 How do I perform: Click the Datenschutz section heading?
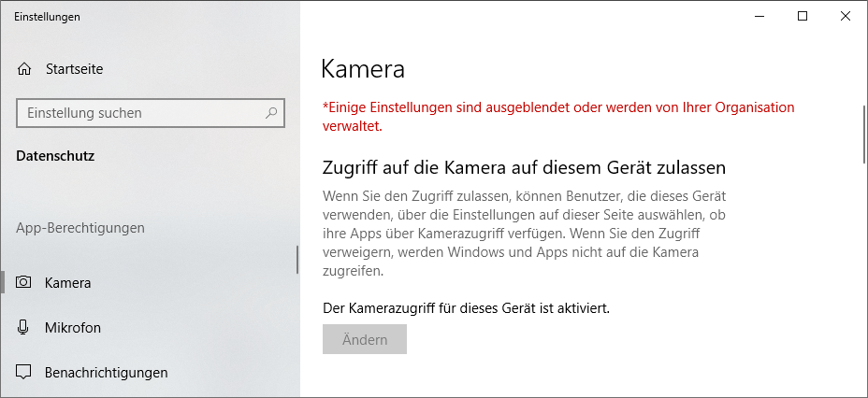click(x=55, y=156)
